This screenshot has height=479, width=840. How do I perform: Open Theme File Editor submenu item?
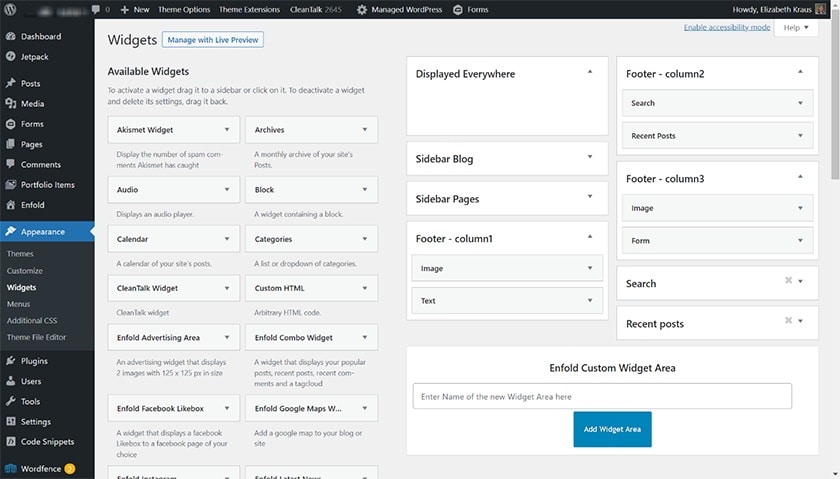click(x=36, y=337)
